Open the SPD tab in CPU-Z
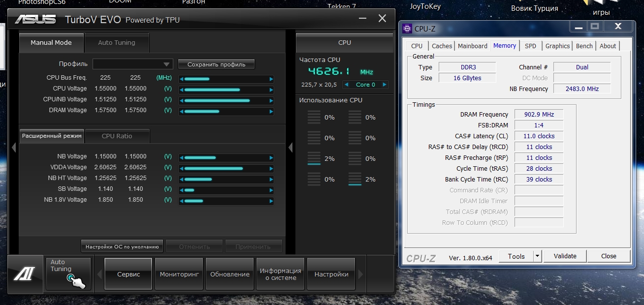The height and width of the screenshot is (305, 644). click(x=530, y=46)
